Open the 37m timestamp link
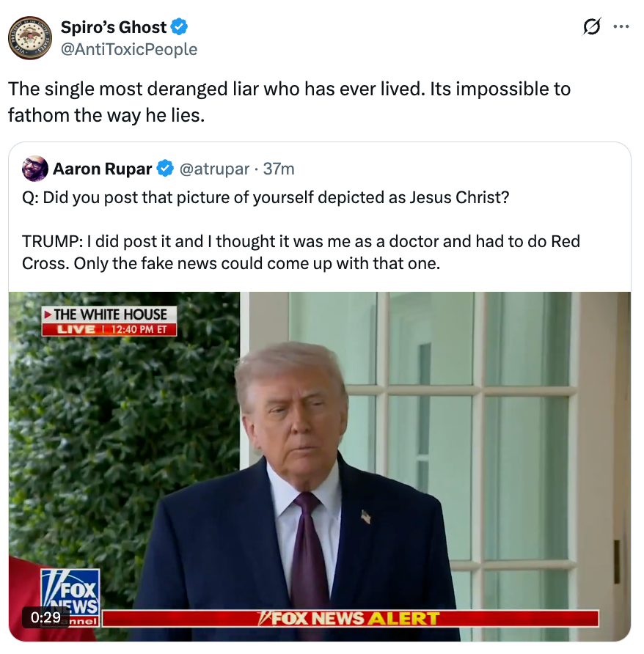 pyautogui.click(x=279, y=169)
